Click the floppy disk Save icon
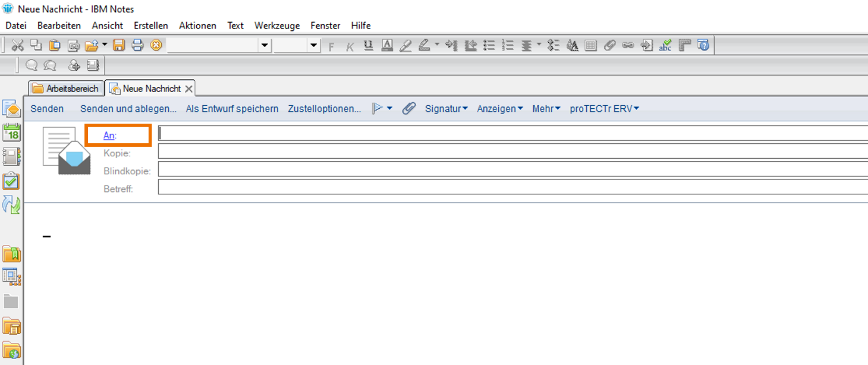Screen dimensions: 868x365 [119, 45]
